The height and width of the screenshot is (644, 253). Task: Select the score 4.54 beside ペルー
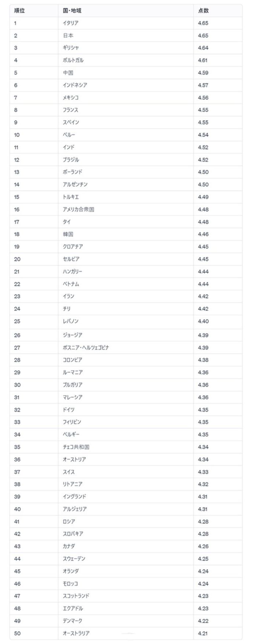coord(203,135)
